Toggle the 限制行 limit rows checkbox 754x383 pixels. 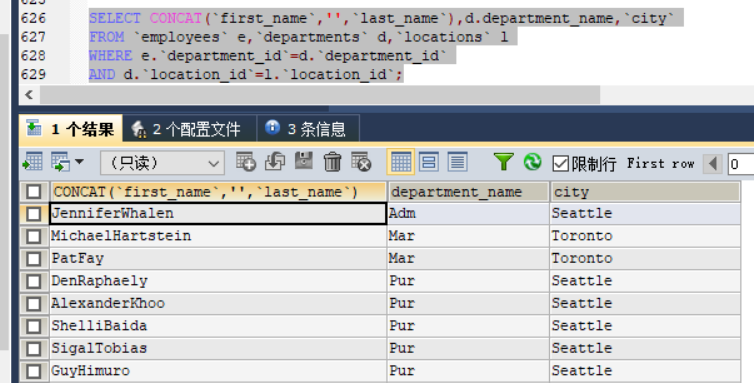(x=560, y=164)
